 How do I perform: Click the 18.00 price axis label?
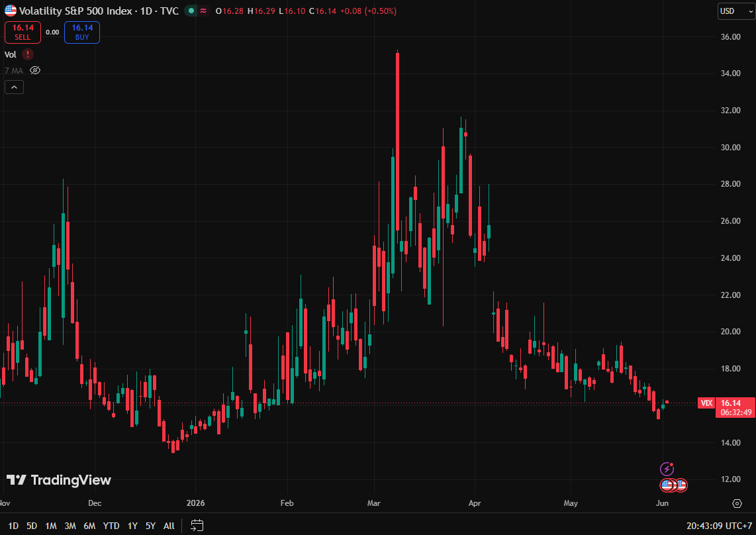click(x=730, y=369)
